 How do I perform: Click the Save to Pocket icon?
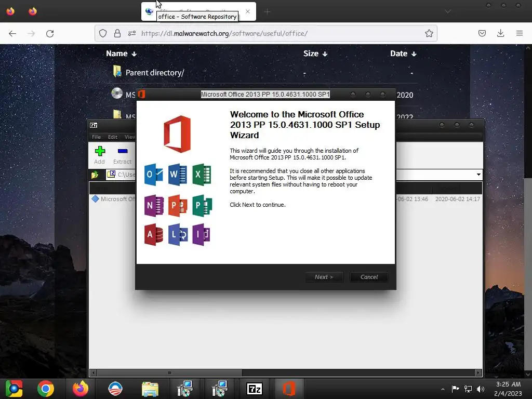pyautogui.click(x=482, y=33)
